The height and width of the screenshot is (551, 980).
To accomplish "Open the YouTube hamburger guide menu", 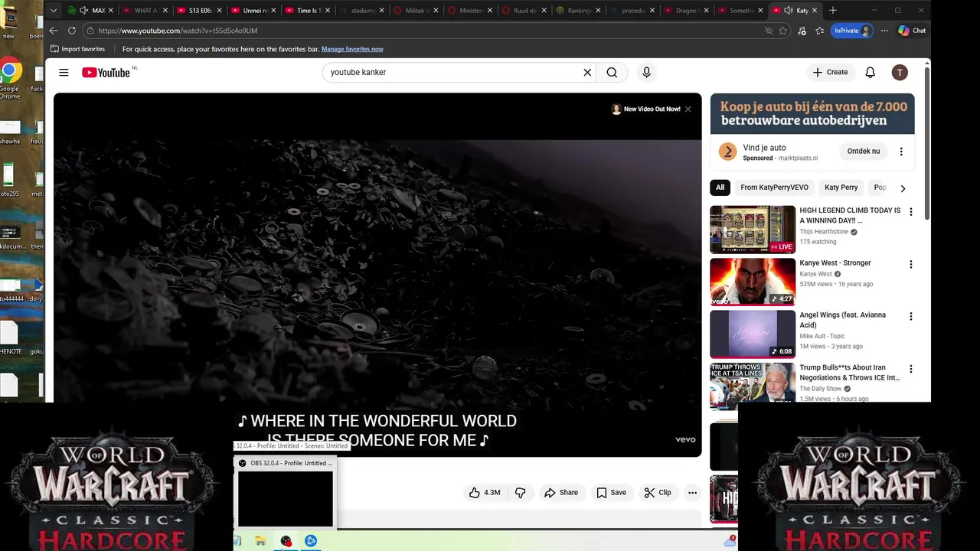I will (64, 73).
